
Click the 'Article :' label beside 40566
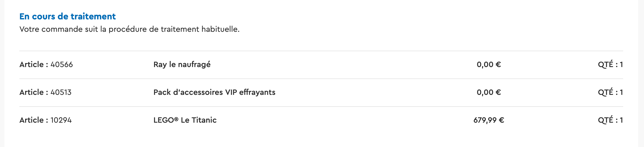click(x=34, y=65)
